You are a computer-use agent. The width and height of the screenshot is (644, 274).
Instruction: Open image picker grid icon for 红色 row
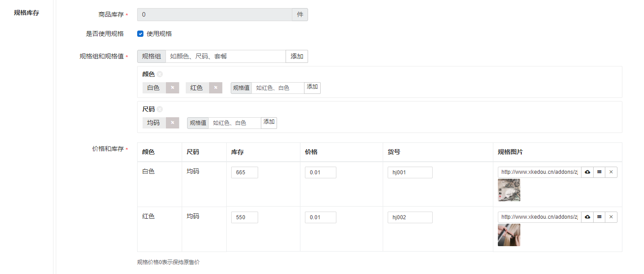[x=599, y=217]
